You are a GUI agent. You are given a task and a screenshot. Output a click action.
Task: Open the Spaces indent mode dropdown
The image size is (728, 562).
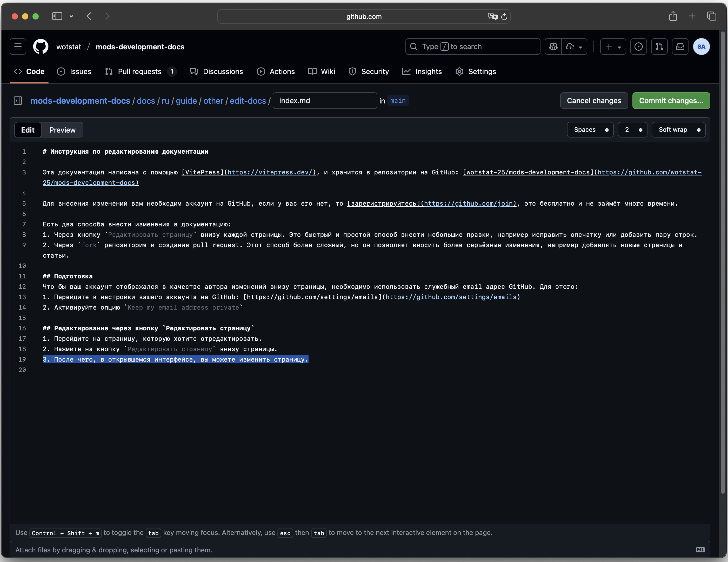[590, 130]
